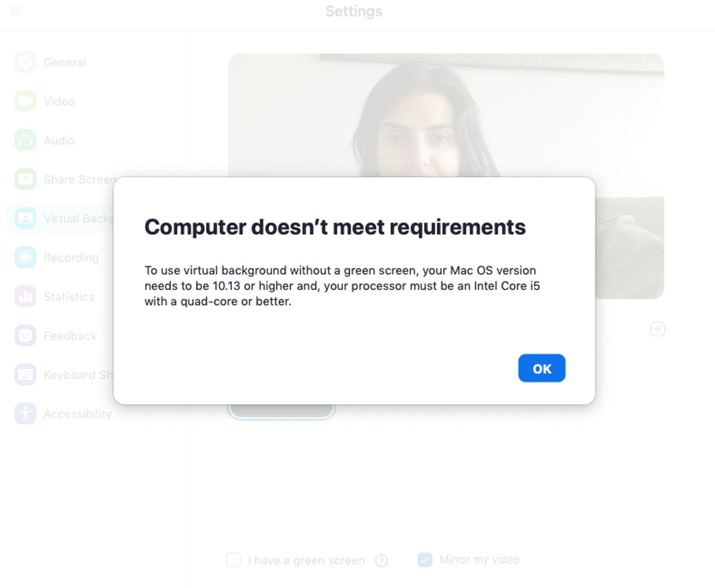The image size is (715, 588).
Task: Uncheck the 'Mirror my video' checkbox
Action: [x=425, y=560]
